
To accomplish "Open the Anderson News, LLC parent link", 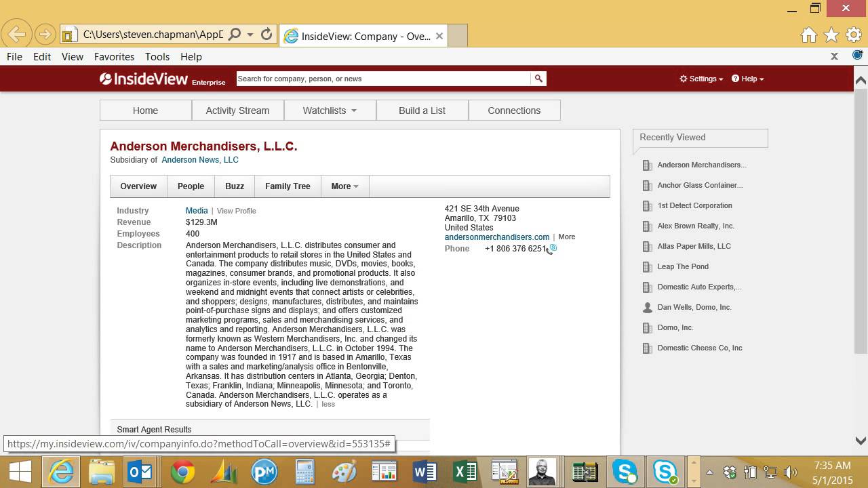I will [200, 160].
